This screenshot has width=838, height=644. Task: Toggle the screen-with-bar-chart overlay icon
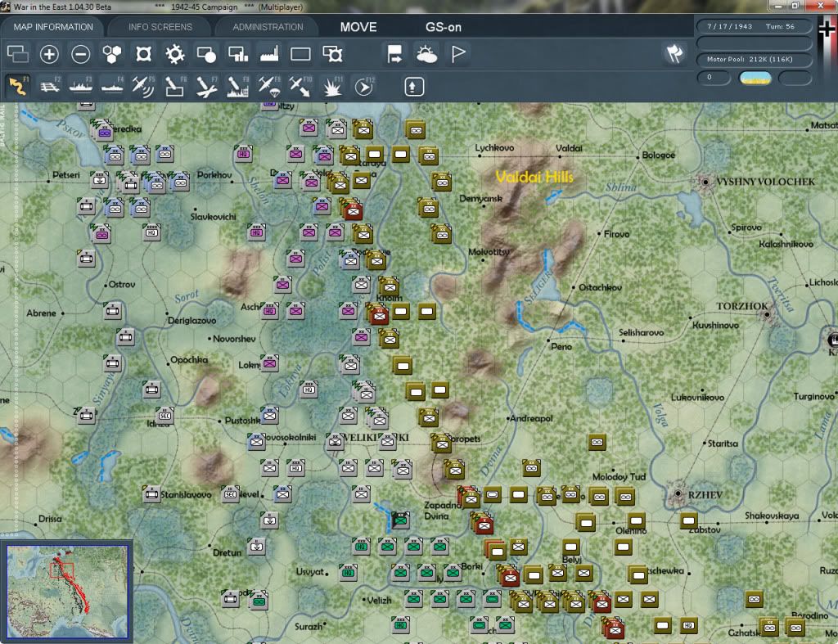[x=238, y=54]
